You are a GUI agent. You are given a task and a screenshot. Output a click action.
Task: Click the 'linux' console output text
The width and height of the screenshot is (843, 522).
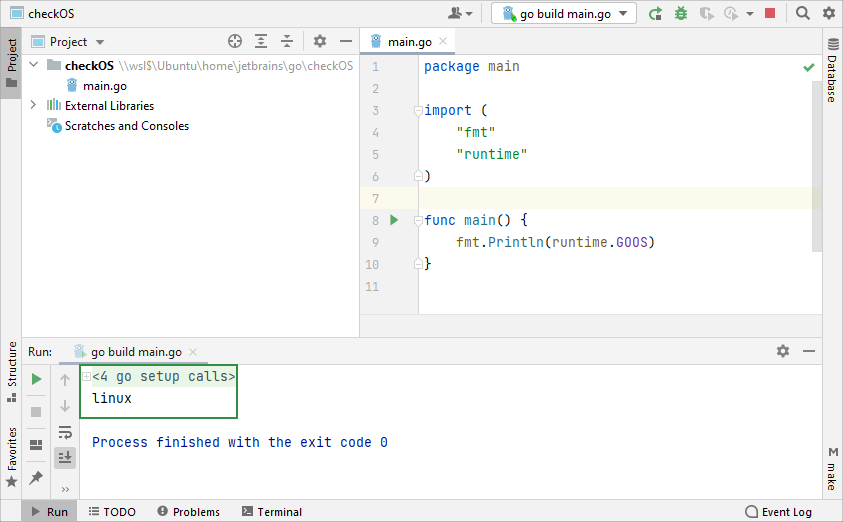[112, 398]
